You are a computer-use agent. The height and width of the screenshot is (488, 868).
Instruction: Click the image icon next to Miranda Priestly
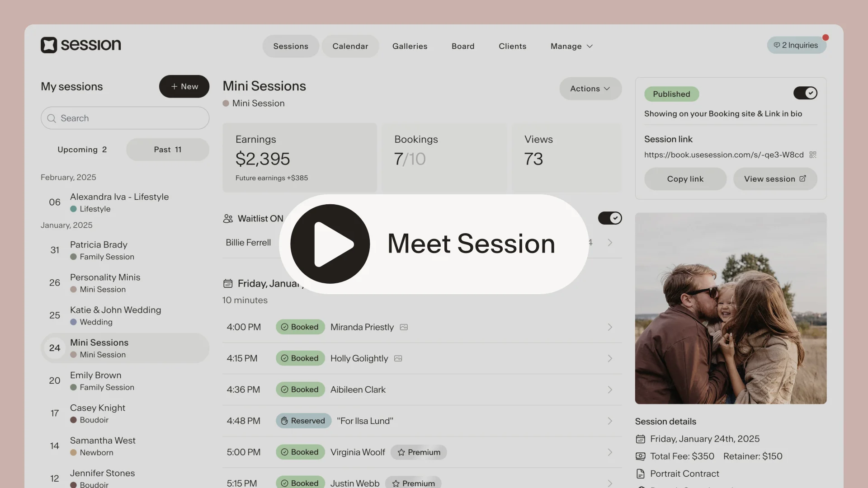click(x=404, y=327)
